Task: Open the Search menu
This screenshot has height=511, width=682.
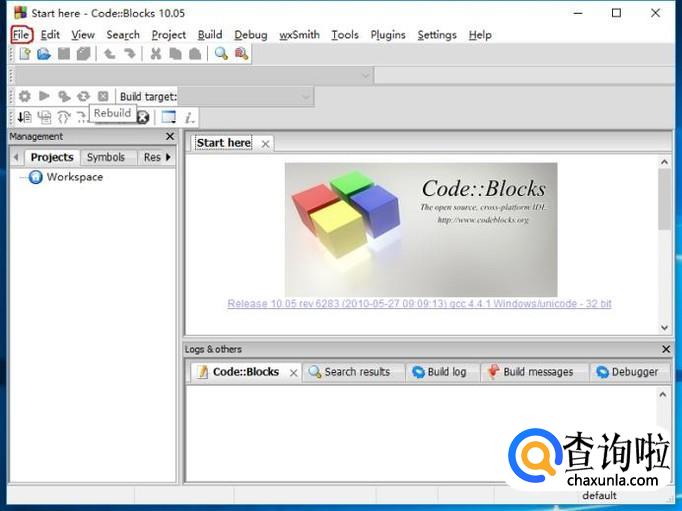Action: (123, 35)
